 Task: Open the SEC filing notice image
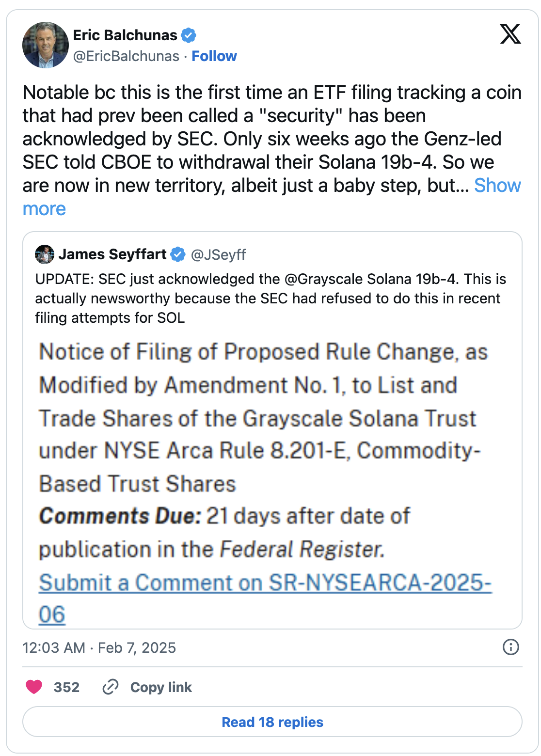[265, 482]
